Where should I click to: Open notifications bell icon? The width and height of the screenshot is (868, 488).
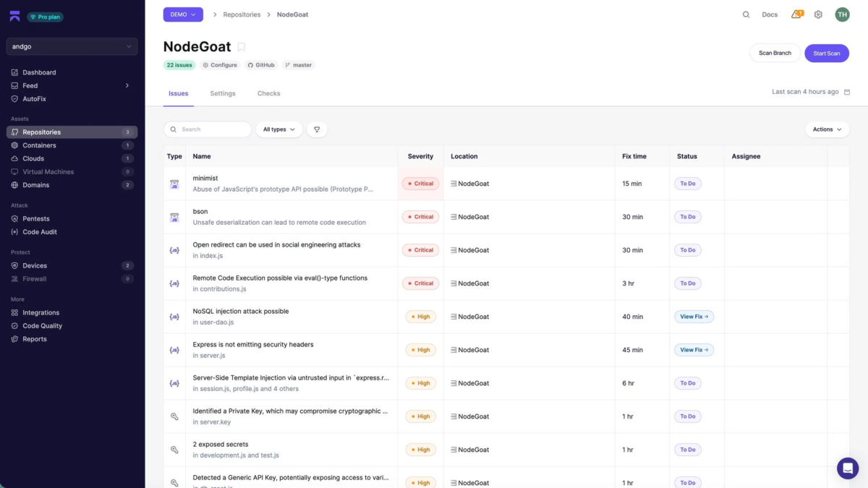[796, 14]
